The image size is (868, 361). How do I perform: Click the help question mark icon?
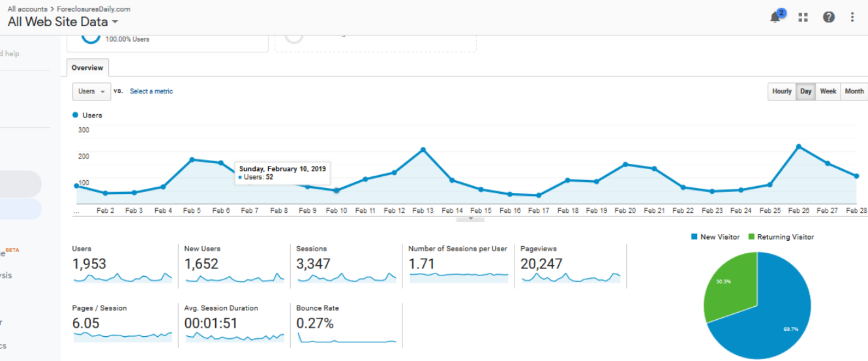click(x=828, y=18)
